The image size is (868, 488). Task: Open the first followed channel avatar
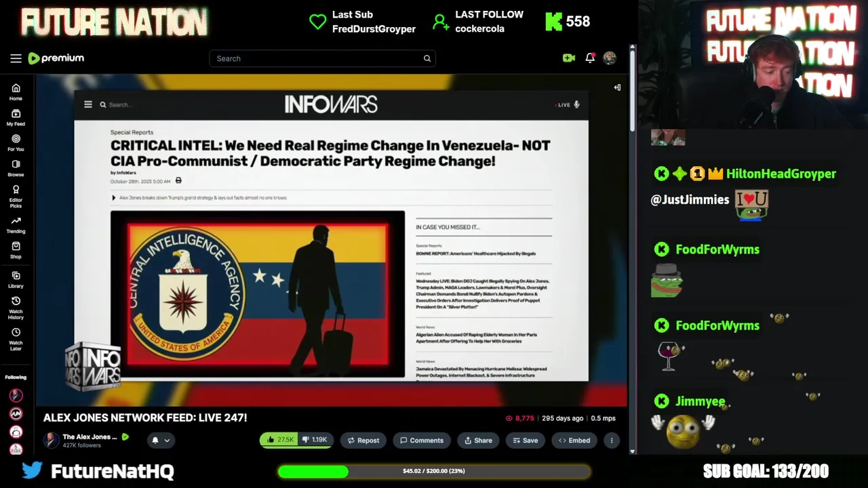point(16,395)
